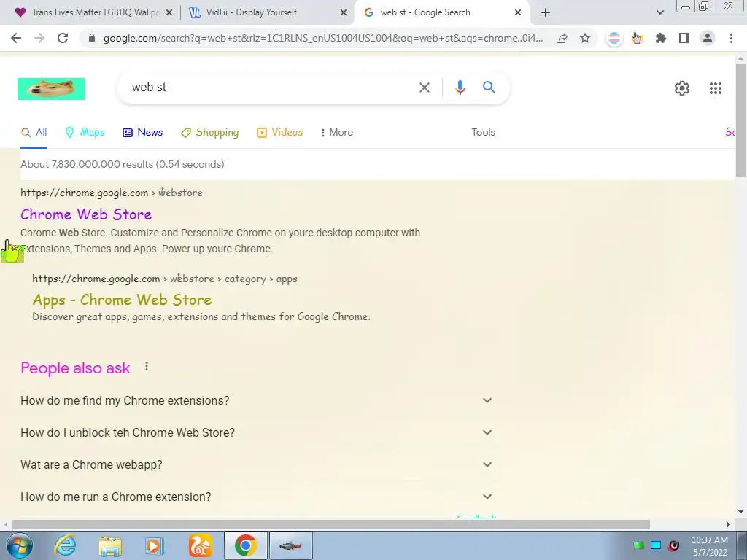The image size is (747, 560).
Task: Switch to Maps results
Action: tap(85, 133)
